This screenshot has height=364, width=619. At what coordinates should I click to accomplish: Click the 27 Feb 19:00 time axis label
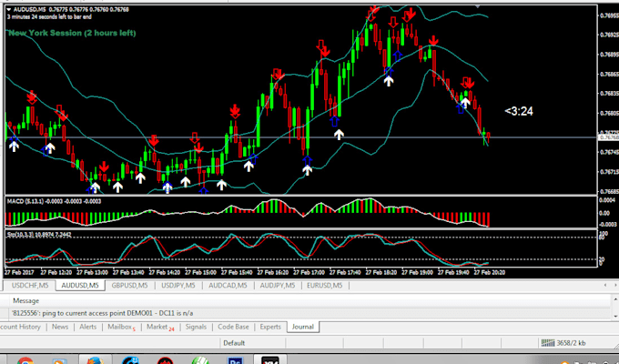[x=417, y=272]
